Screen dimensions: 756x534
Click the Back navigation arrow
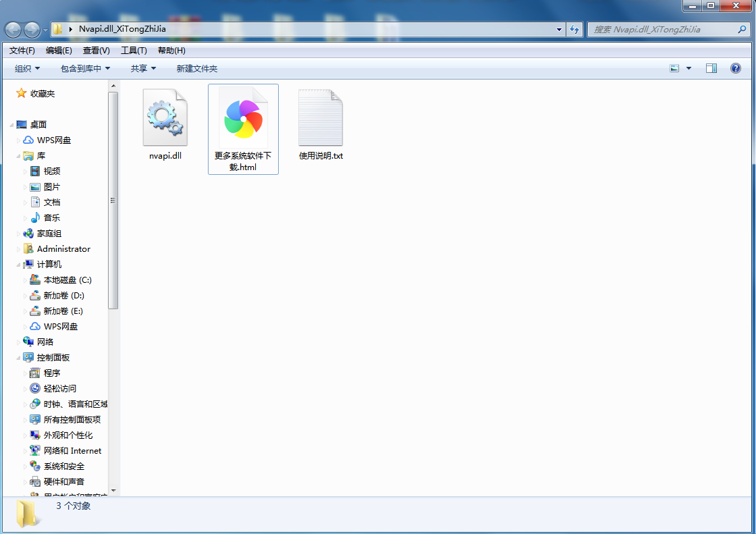click(13, 30)
